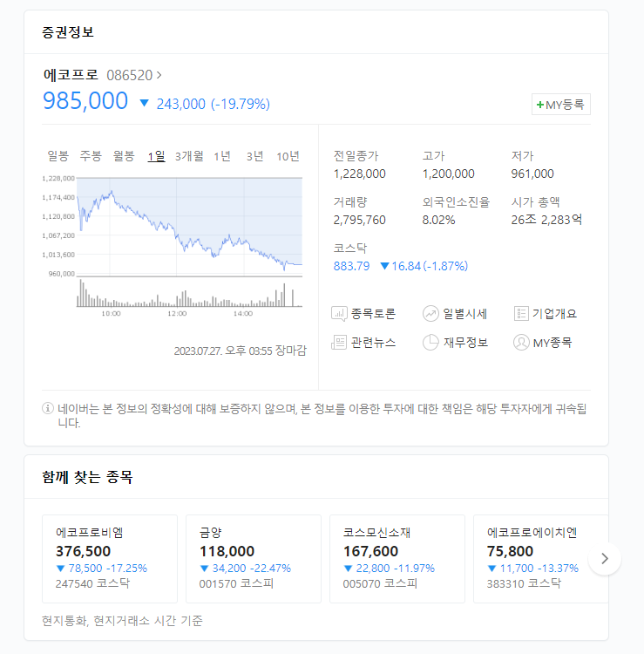Switch chart to 일봉 tab
Image resolution: width=644 pixels, height=654 pixels.
tap(58, 156)
